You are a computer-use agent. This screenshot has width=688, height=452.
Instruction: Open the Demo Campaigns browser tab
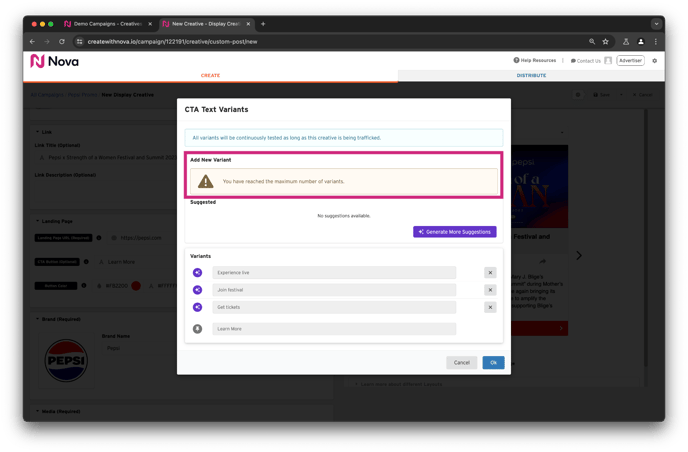(106, 23)
